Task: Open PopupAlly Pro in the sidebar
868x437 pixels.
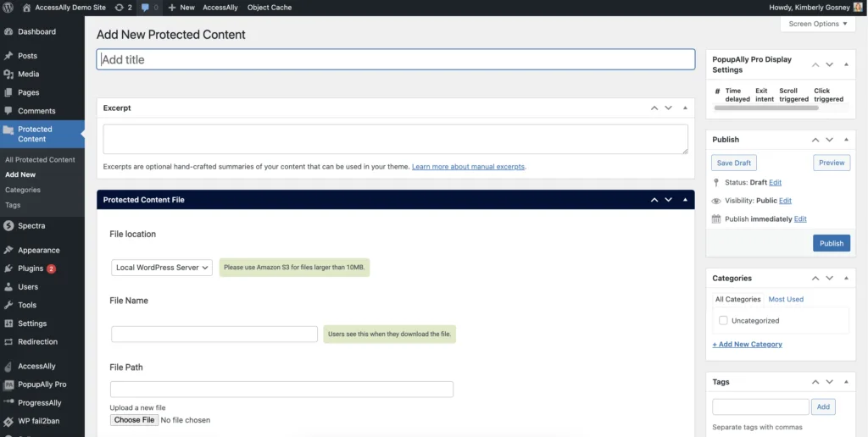Action: [x=42, y=384]
